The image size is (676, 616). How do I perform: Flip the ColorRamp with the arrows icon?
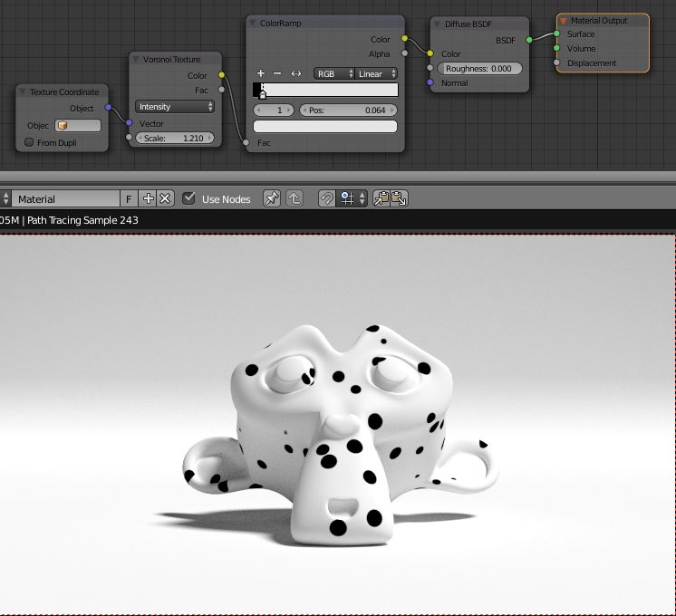coord(295,73)
